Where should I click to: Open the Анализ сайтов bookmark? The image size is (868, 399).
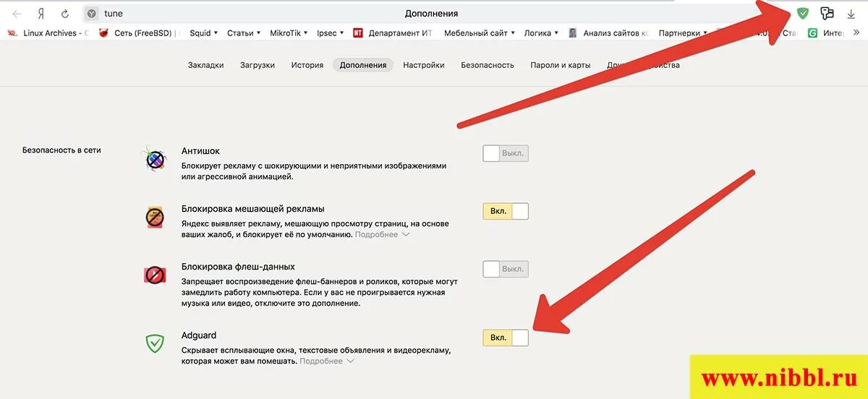click(609, 33)
